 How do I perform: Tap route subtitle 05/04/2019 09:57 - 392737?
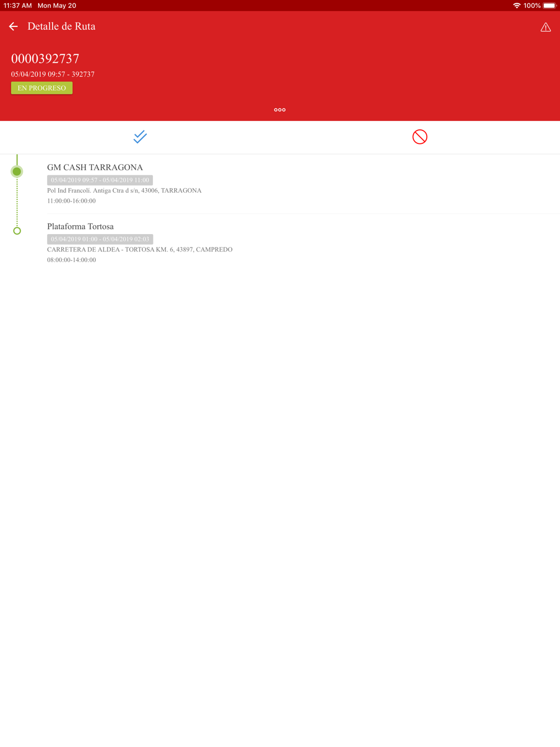(53, 74)
